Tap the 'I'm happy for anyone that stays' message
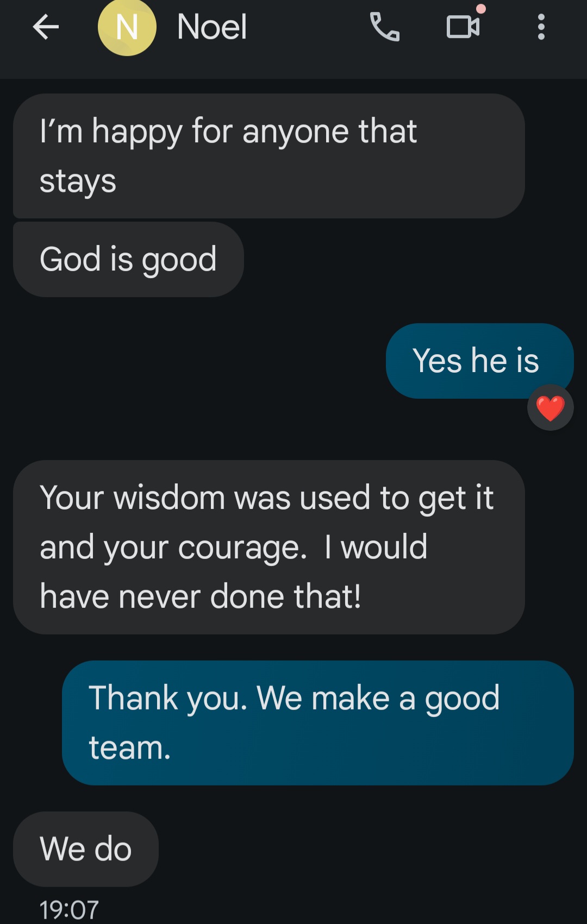Screen dimensions: 587x924 click(268, 156)
